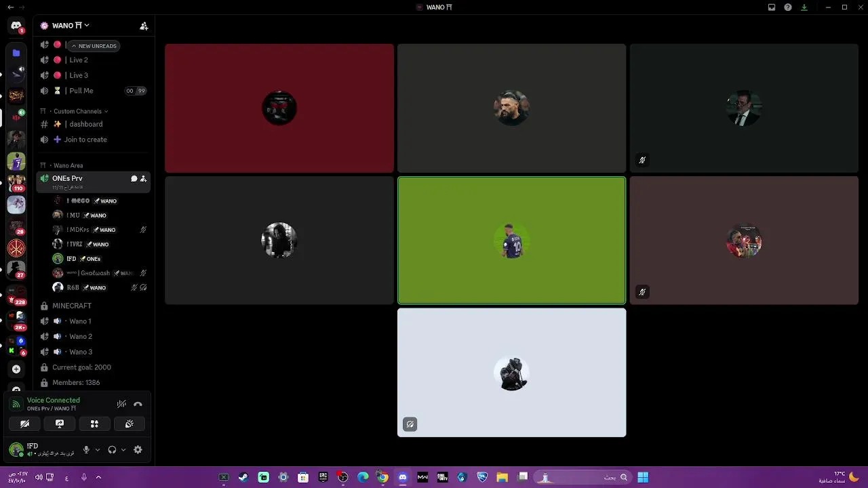Start an activity from voice panel
The image size is (868, 488).
[94, 424]
